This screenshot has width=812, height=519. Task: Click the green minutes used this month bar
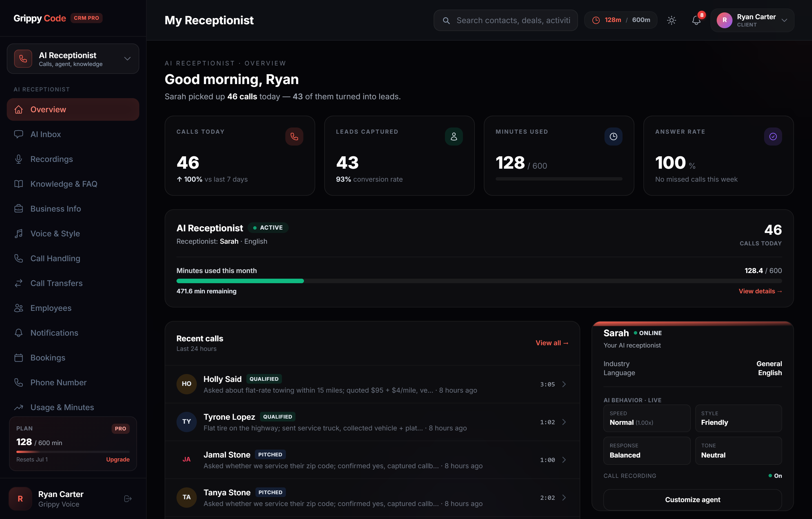[240, 281]
